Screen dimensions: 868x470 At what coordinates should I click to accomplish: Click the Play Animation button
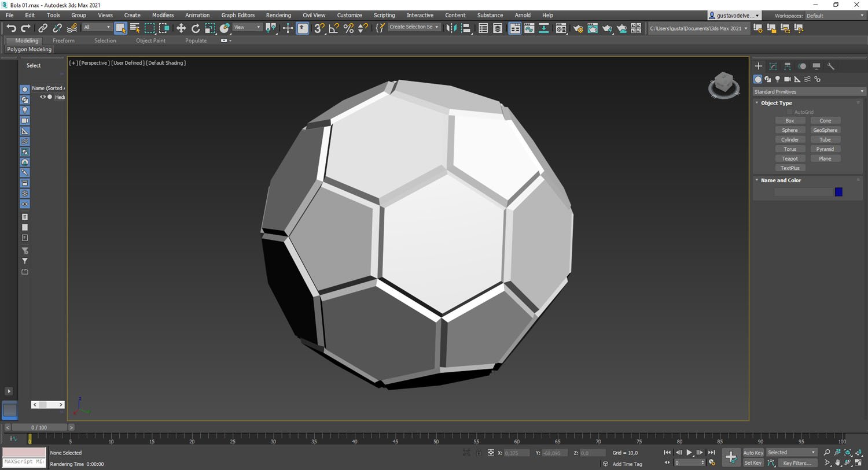pyautogui.click(x=689, y=453)
